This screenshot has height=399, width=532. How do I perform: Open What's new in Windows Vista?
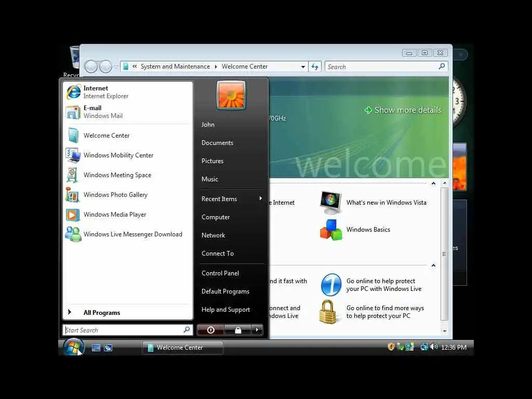[x=387, y=203]
